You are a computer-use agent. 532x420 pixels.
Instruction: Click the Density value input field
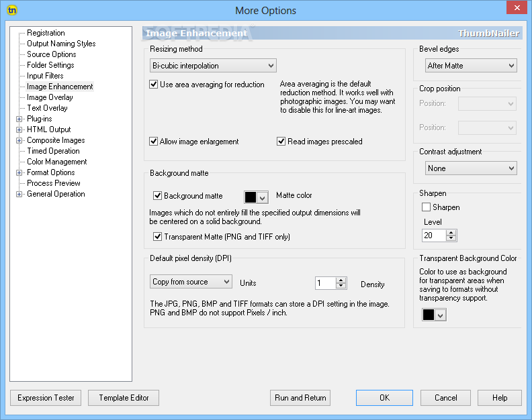click(326, 283)
